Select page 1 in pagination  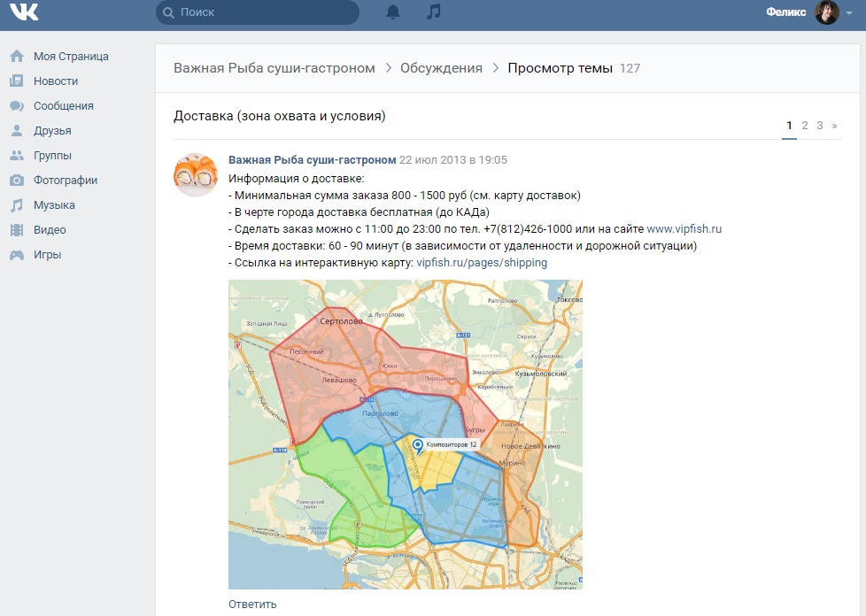coord(789,126)
